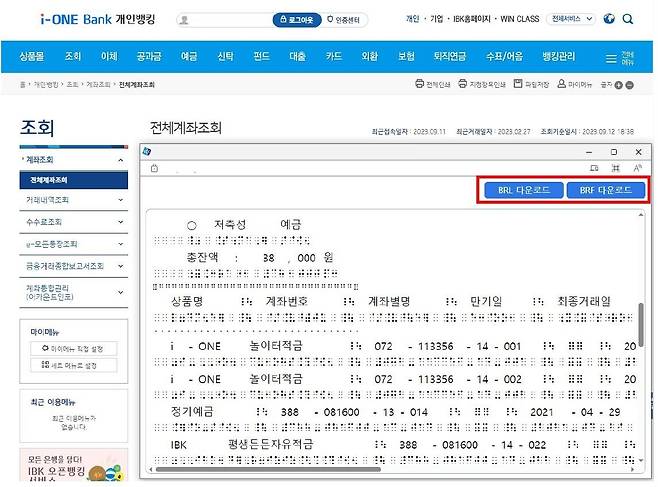Viewport: 658px width, 487px height.
Task: Click the 계좌조회 breadcrumb link
Action: 98,85
